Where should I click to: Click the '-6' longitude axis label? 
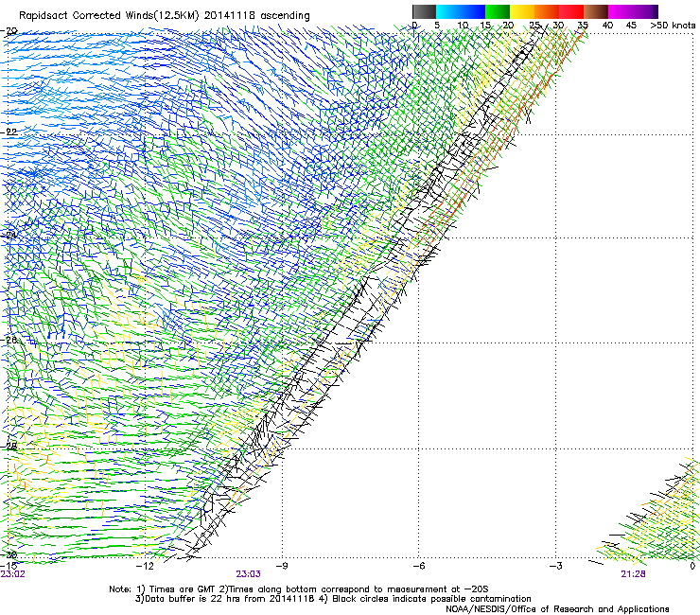coord(418,566)
